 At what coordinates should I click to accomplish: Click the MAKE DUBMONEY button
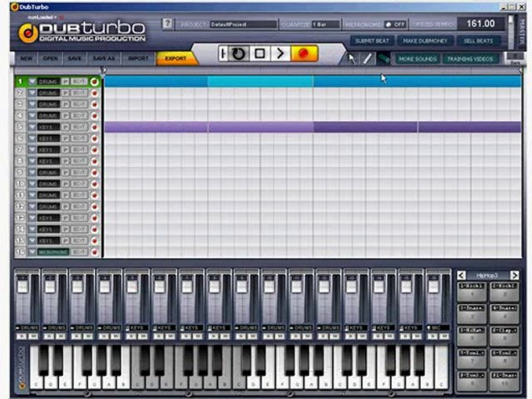point(425,41)
